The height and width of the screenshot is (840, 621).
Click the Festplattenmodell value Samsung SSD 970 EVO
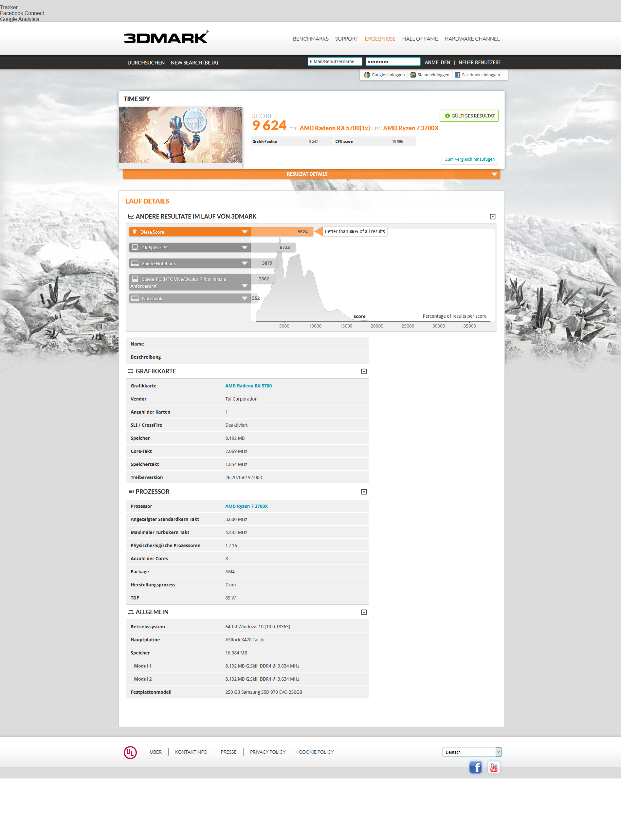click(x=264, y=692)
